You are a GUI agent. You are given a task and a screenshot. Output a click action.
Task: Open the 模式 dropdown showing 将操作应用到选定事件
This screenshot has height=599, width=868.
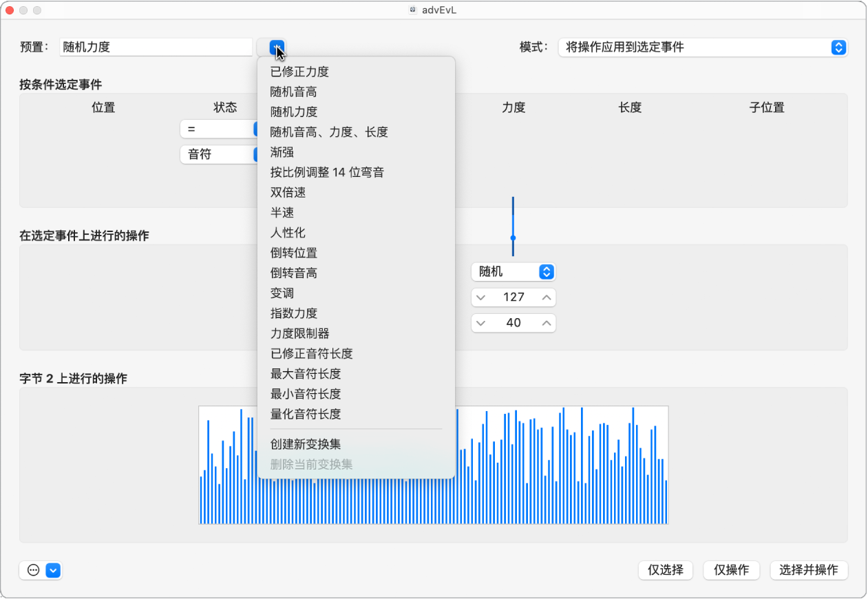tap(702, 48)
